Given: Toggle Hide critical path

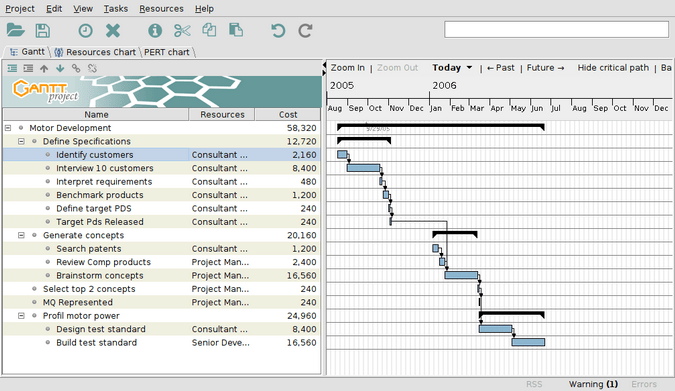Looking at the screenshot, I should pyautogui.click(x=613, y=68).
